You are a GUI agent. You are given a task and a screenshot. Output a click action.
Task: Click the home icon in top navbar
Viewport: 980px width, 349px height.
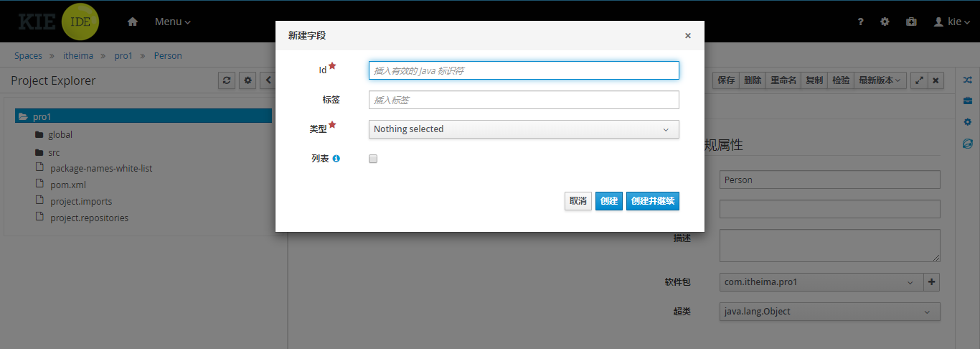pyautogui.click(x=132, y=22)
